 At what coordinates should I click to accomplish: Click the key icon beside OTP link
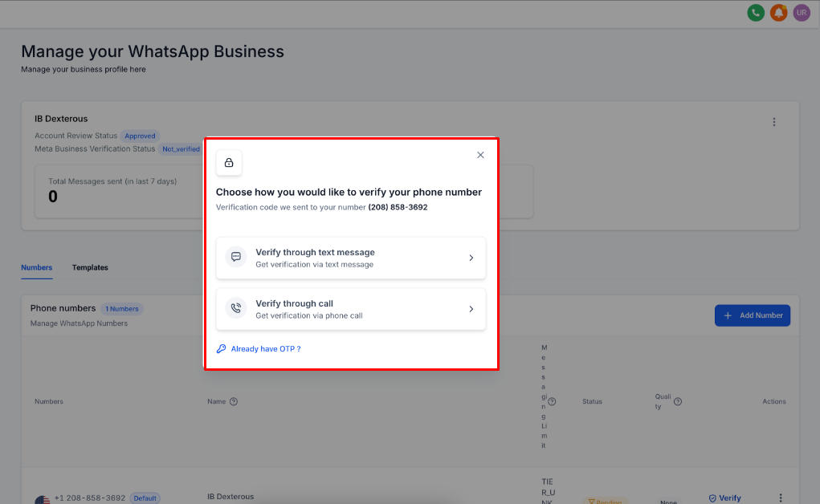[x=222, y=349]
